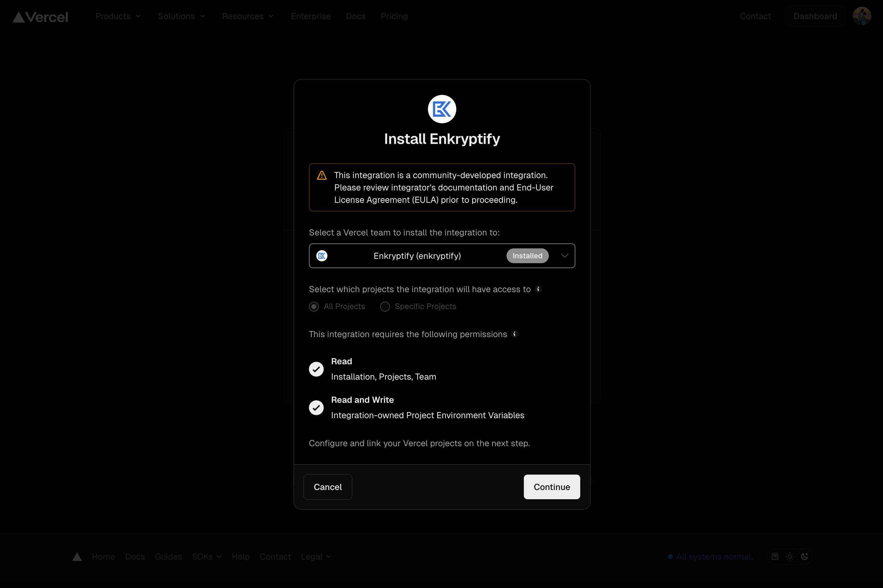Click Continue to proceed with installation
Screen dimensions: 883x588
click(x=551, y=487)
